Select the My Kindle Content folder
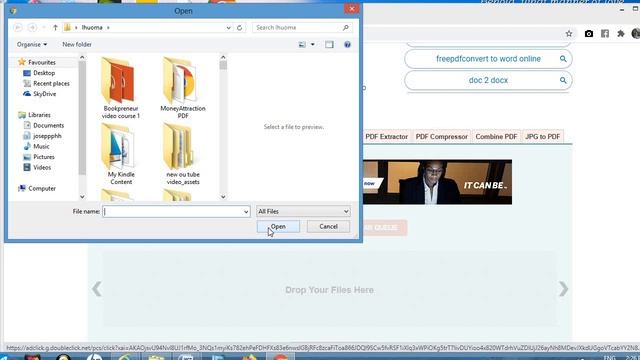Image resolution: width=640 pixels, height=360 pixels. (x=121, y=154)
